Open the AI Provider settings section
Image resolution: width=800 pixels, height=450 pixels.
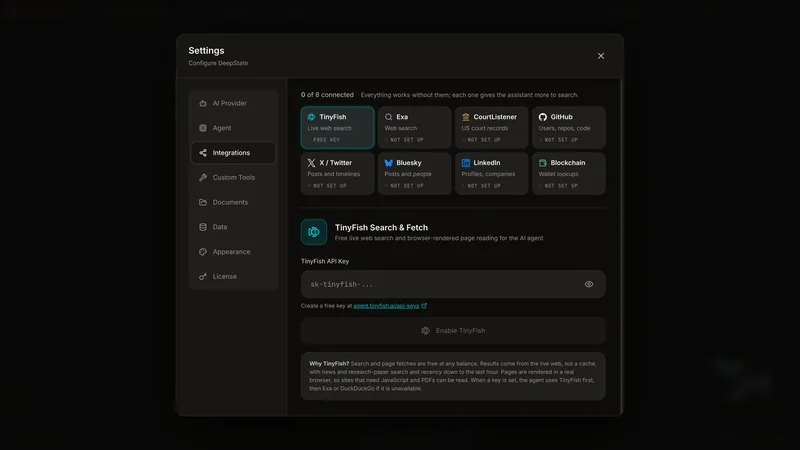(233, 103)
